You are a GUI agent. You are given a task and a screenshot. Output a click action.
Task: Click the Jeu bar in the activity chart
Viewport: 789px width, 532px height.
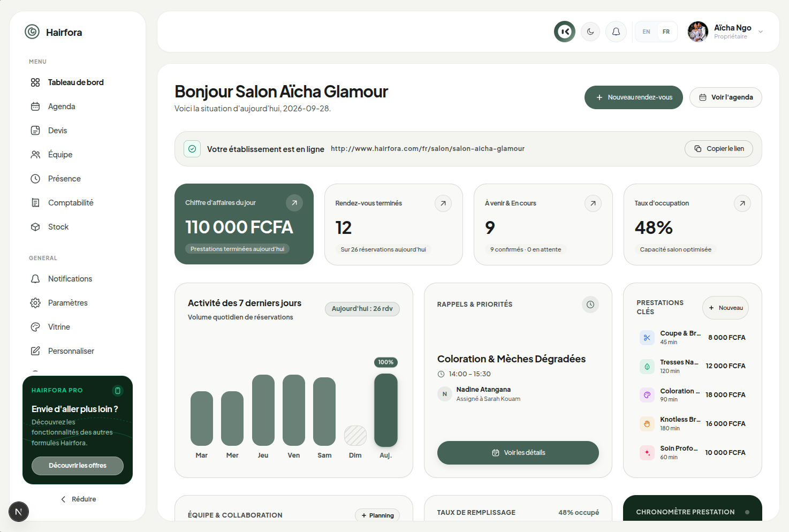click(x=263, y=410)
